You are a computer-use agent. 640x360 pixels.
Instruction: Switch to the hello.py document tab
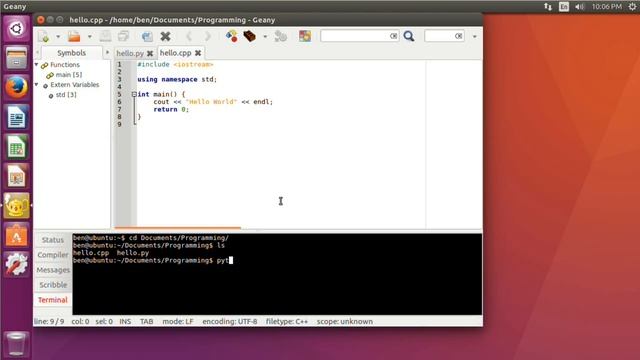coord(130,53)
